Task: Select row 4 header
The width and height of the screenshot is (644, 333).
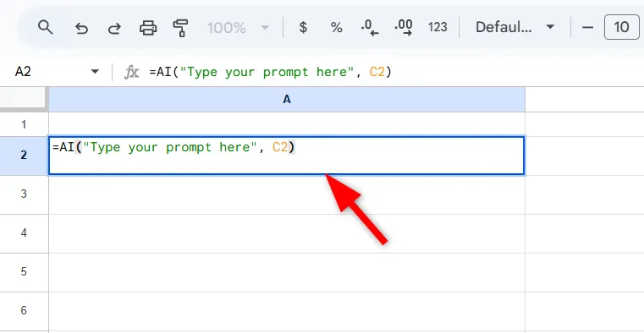Action: 24,233
